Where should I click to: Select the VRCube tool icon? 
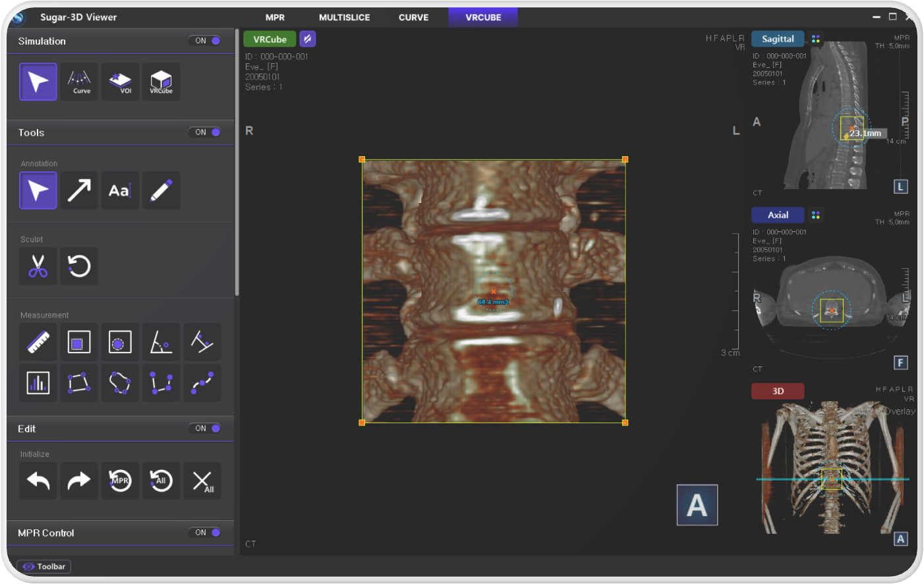(x=161, y=82)
